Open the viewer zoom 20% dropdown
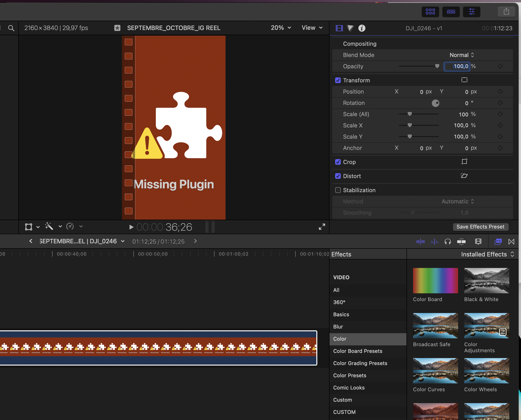Screen dimensions: 521x420 (281, 28)
